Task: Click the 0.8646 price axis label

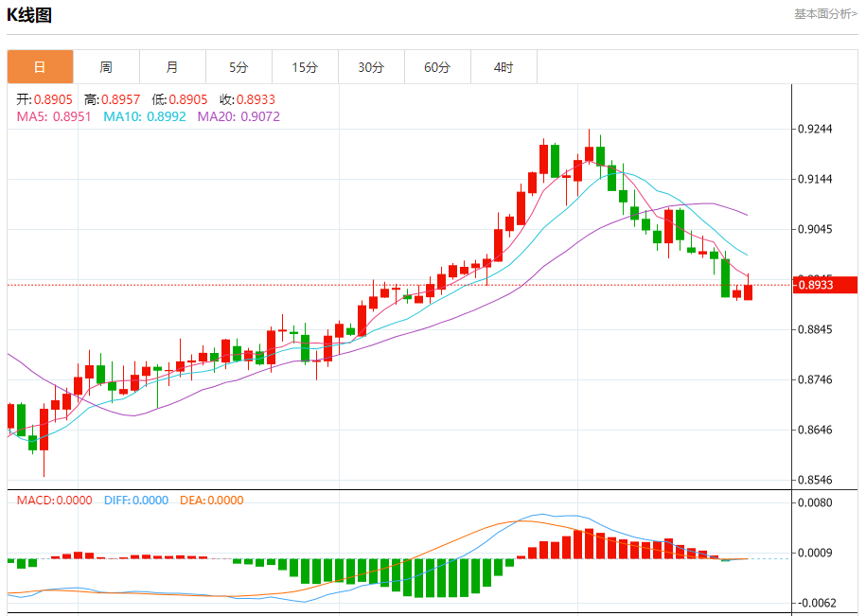Action: tap(815, 430)
